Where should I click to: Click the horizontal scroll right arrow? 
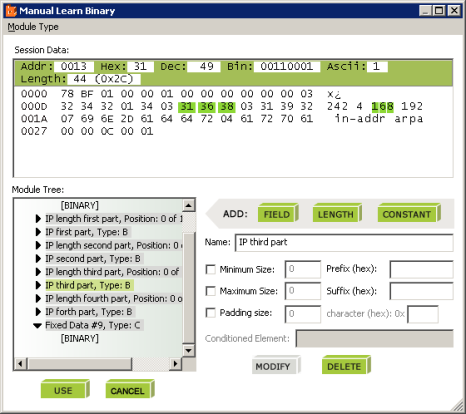click(175, 363)
